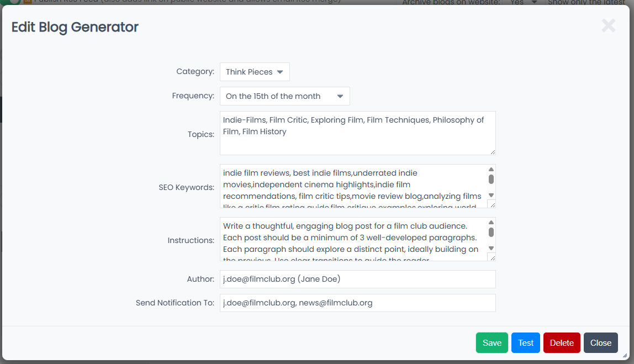Click Instructions scroll up arrow
This screenshot has height=364, width=634.
491,223
